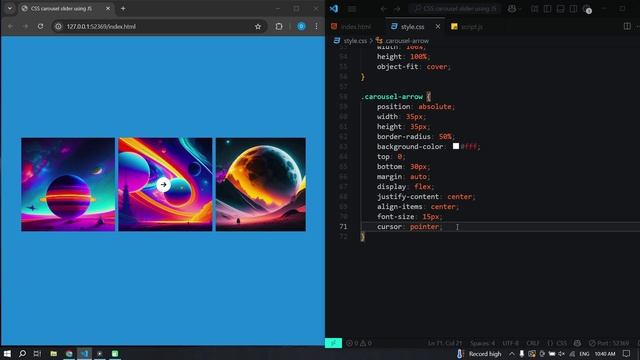Open the Record high weather widget
640x360 pixels.
pyautogui.click(x=479, y=354)
